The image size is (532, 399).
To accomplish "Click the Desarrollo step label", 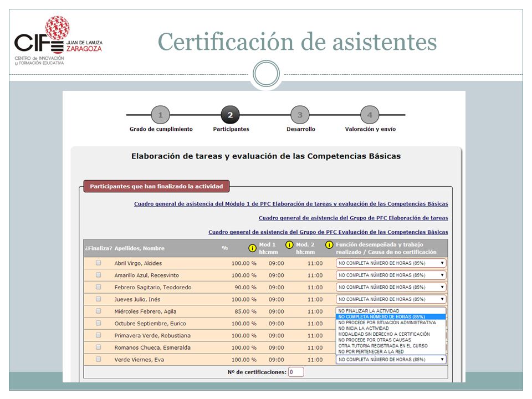I will point(300,129).
